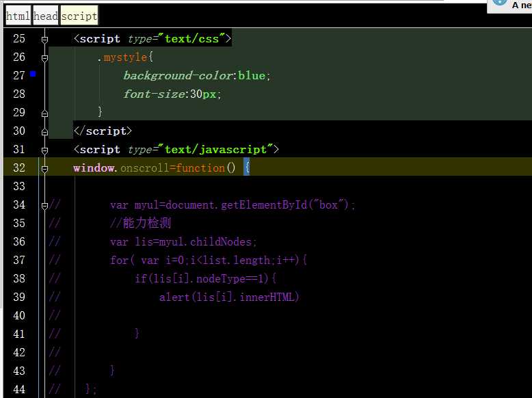The height and width of the screenshot is (398, 532).
Task: Click the notification icon in top-right corner
Action: [x=499, y=2]
